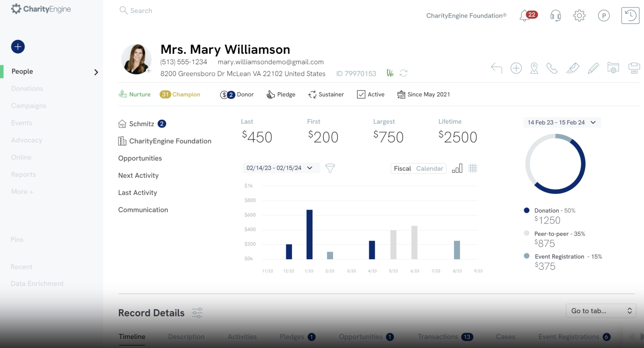Screen dimensions: 644x348
Task: Open the Pledges tab
Action: [298, 337]
